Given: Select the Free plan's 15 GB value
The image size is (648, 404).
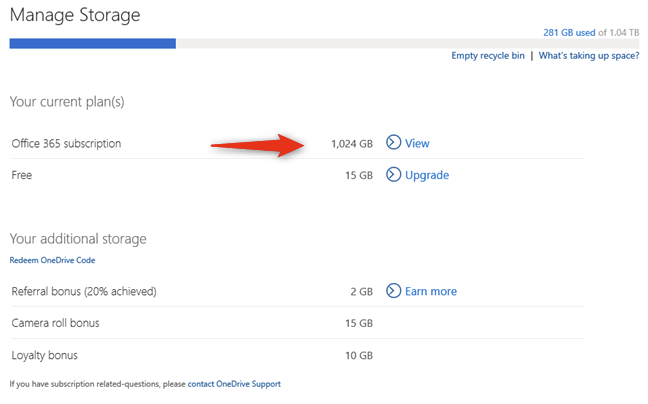Looking at the screenshot, I should [x=359, y=176].
